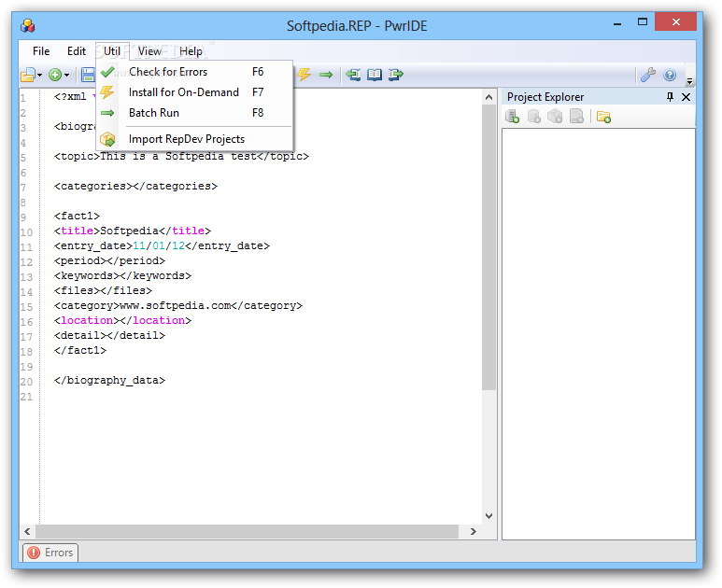
Task: Click inside the empty Project Explorer tree area
Action: tap(598, 334)
